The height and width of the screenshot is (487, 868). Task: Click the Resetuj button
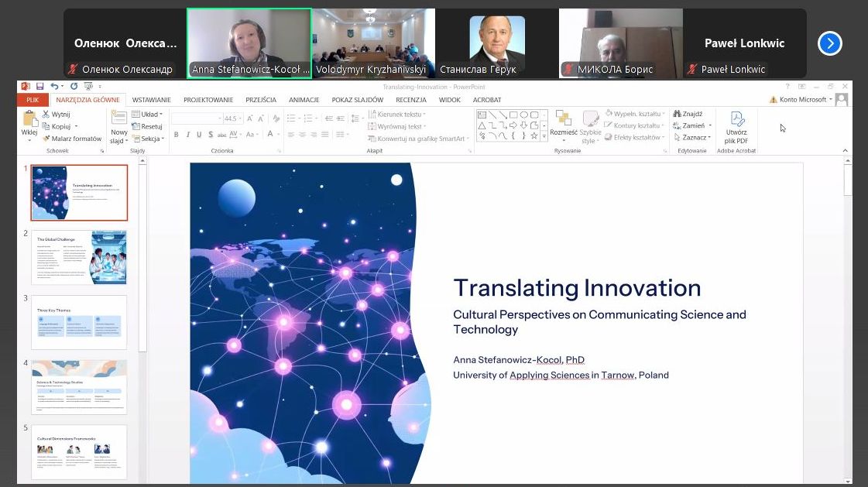pos(148,126)
